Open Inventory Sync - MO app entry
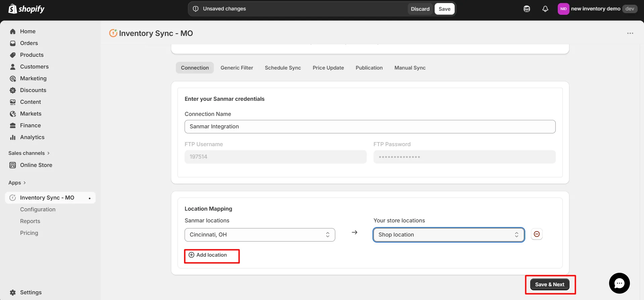This screenshot has height=300, width=644. pos(50,198)
